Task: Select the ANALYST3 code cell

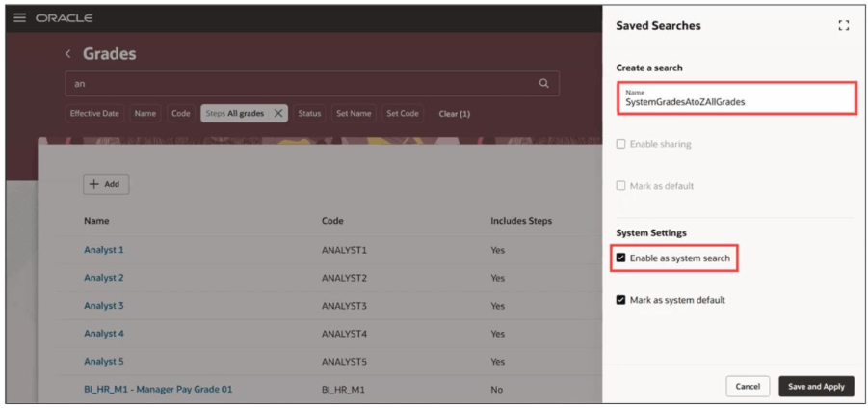Action: 344,306
